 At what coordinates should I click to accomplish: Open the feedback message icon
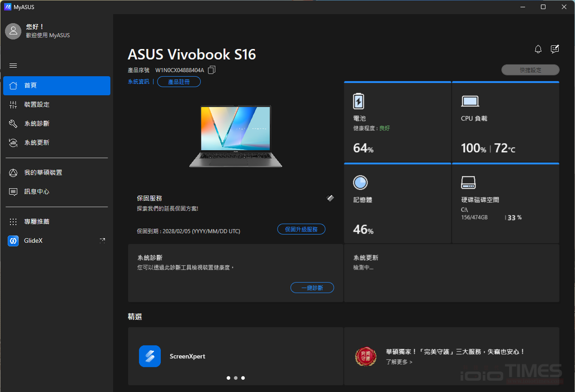[555, 49]
